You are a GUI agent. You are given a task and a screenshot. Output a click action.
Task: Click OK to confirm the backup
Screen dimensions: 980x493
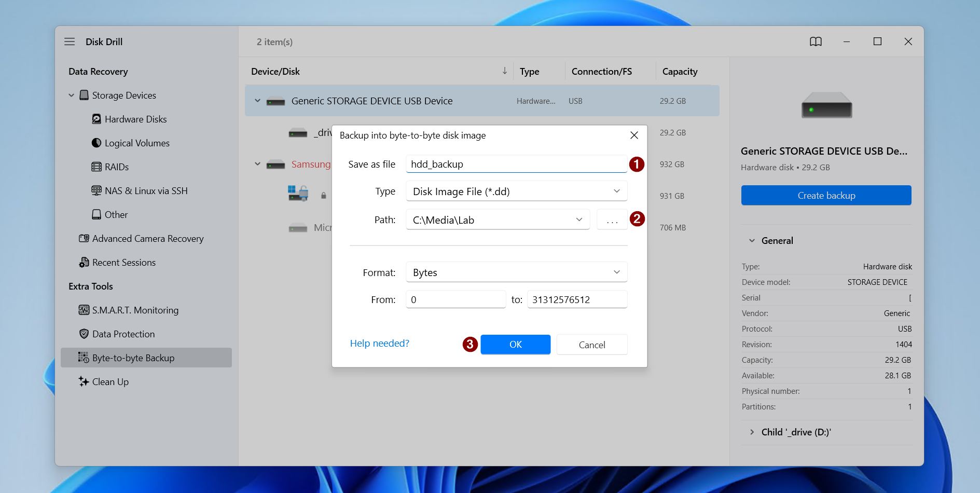[515, 345]
